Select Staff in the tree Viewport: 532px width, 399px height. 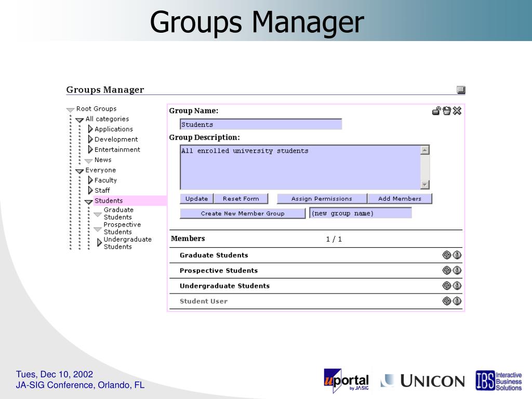click(x=102, y=190)
